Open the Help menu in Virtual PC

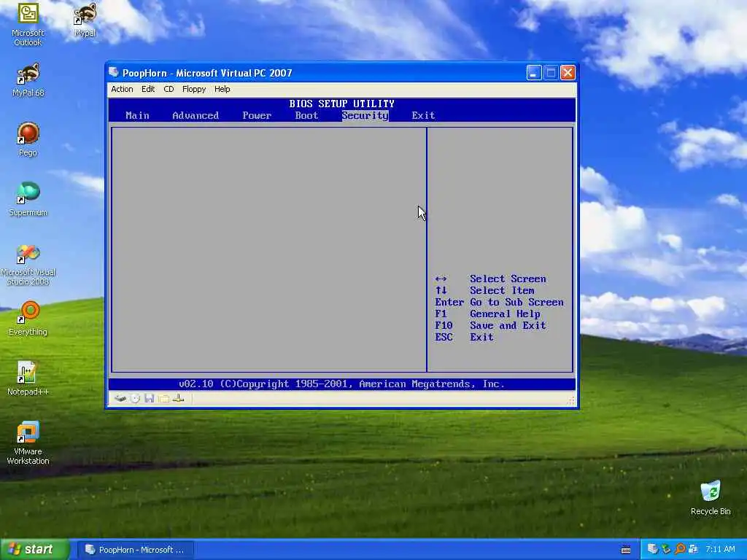[x=222, y=89]
